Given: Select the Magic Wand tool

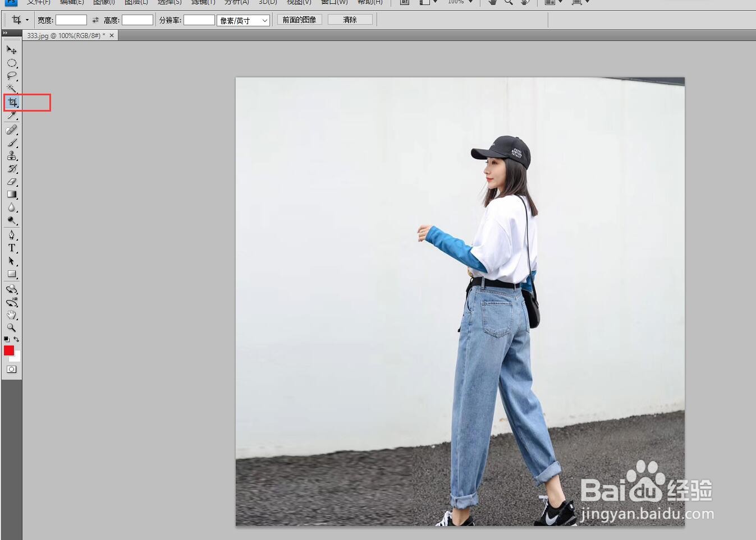Looking at the screenshot, I should tap(11, 89).
